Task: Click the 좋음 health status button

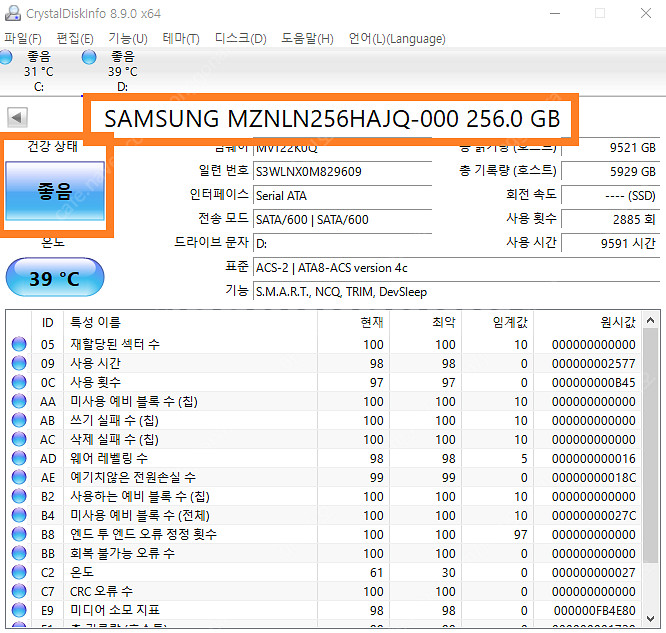Action: click(x=55, y=191)
